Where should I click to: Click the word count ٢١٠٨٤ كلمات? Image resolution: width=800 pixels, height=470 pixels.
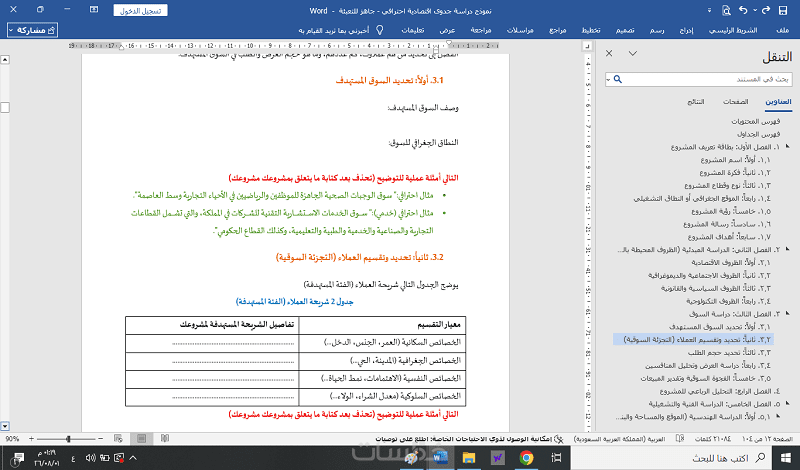pos(713,439)
